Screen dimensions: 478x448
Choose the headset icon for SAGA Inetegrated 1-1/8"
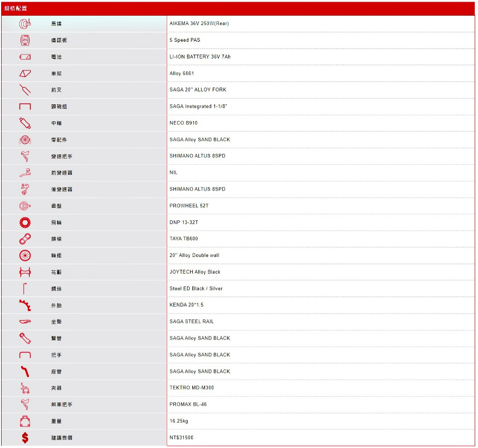25,106
